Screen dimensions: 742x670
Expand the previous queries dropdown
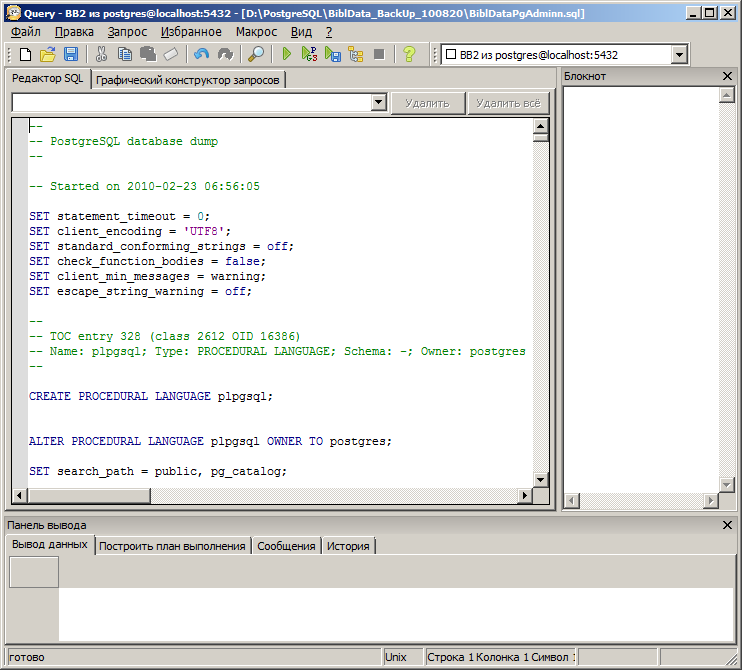379,102
